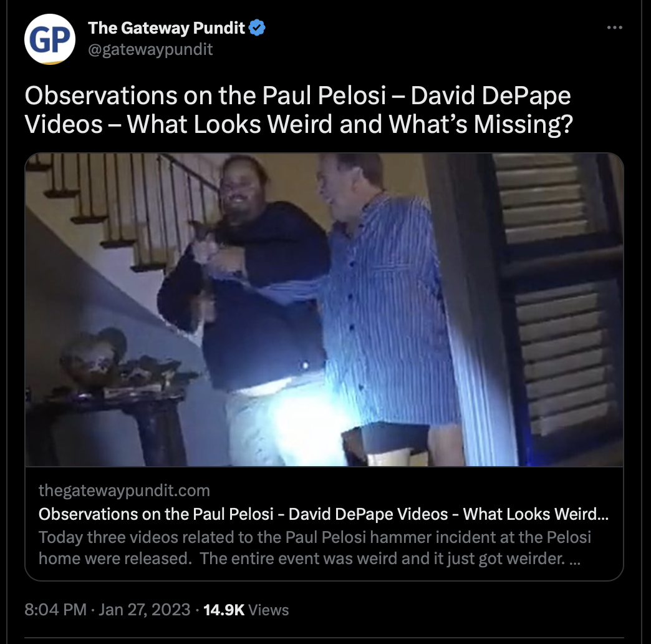Click the 'Views' label beside the count
Viewport: 651px width, 644px height.
click(x=268, y=610)
